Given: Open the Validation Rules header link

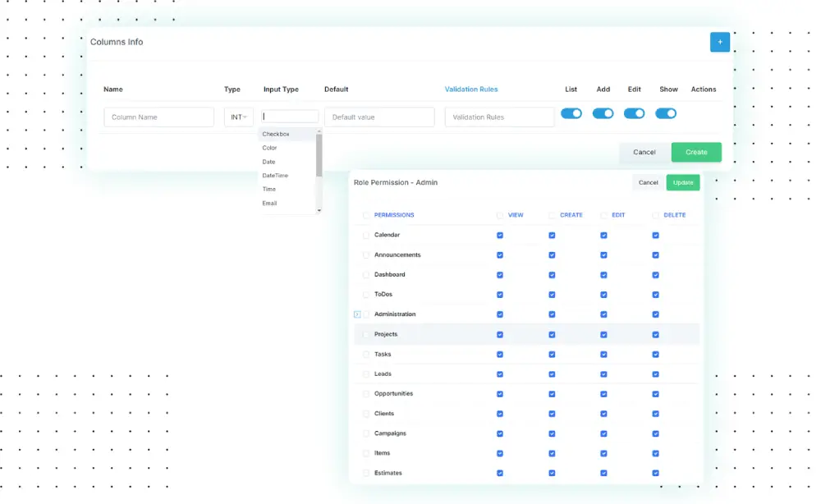Looking at the screenshot, I should (x=471, y=89).
